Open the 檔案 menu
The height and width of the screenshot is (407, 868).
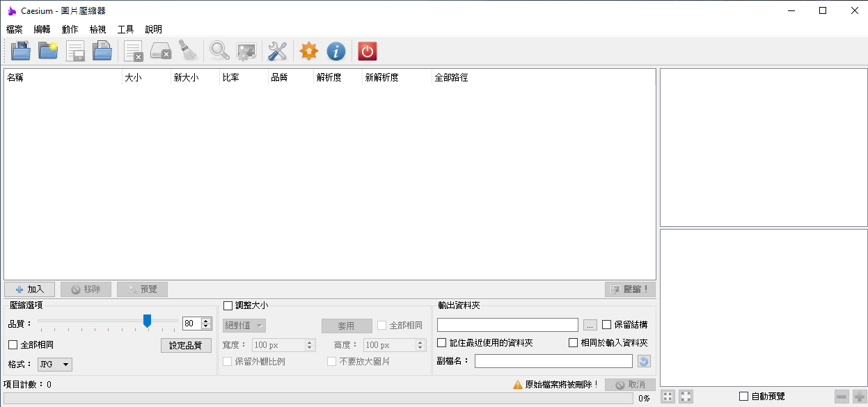(x=14, y=29)
